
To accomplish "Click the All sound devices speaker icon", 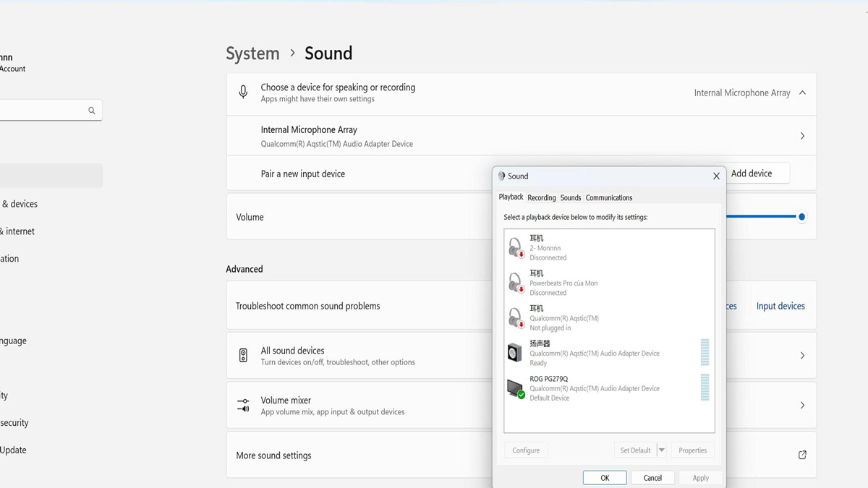I will click(243, 356).
